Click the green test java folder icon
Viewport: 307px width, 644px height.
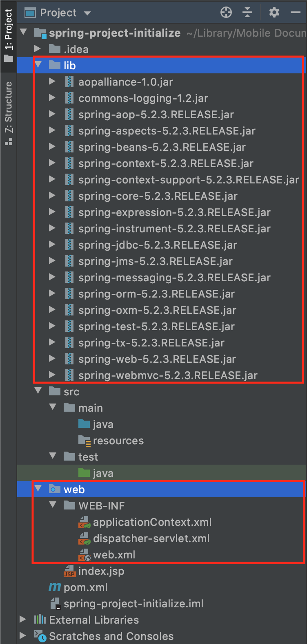pos(84,473)
